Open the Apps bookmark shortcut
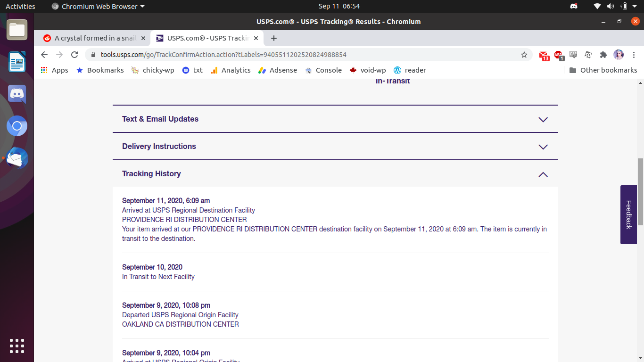This screenshot has width=644, height=362. pyautogui.click(x=54, y=70)
